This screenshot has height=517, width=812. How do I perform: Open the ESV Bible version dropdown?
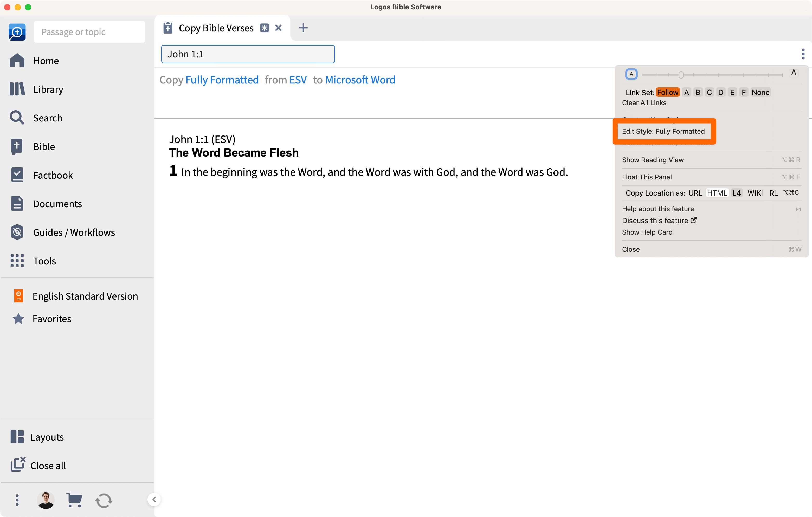[x=298, y=80]
